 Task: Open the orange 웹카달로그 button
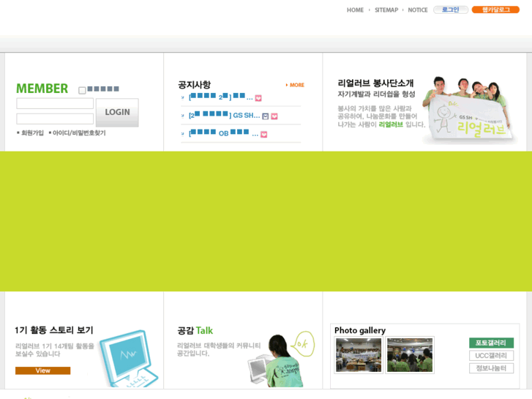tap(495, 10)
